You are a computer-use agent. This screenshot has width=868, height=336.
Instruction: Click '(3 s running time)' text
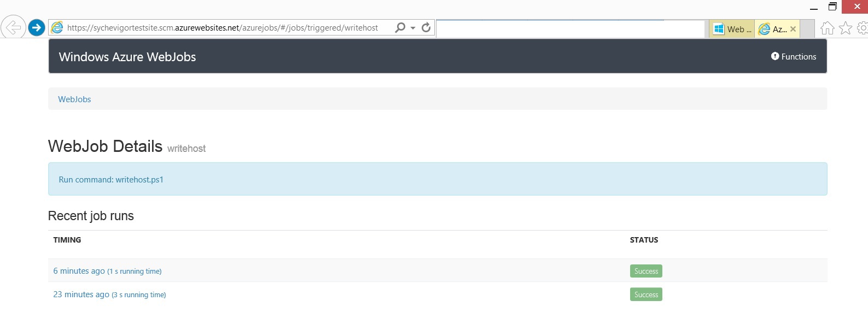[x=139, y=295]
